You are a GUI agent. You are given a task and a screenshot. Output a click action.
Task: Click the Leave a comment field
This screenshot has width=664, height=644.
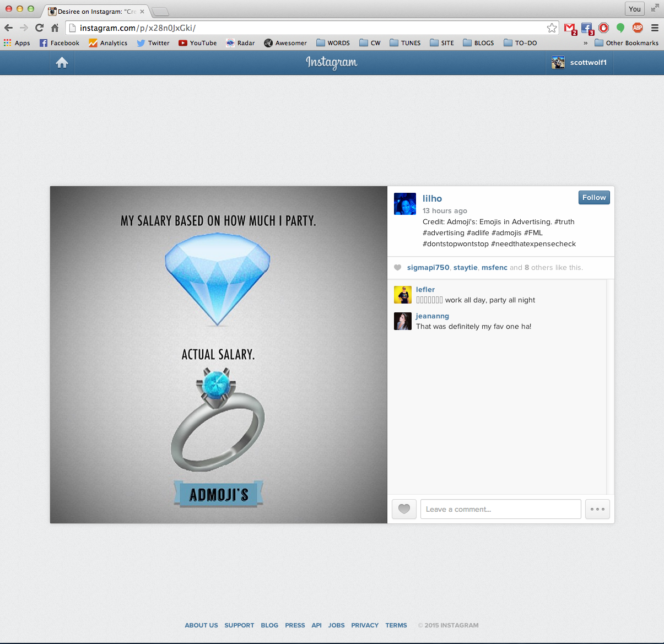(x=500, y=509)
